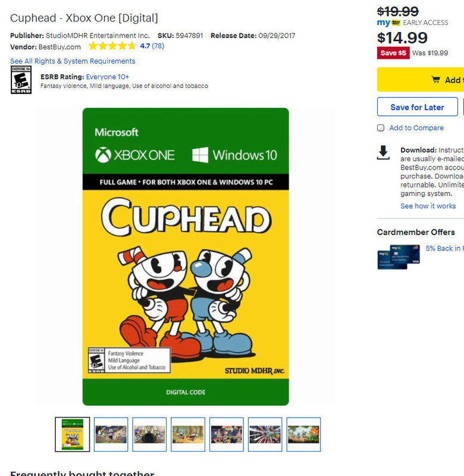Click the ESRB Everyone 10+ rating icon

click(x=21, y=80)
